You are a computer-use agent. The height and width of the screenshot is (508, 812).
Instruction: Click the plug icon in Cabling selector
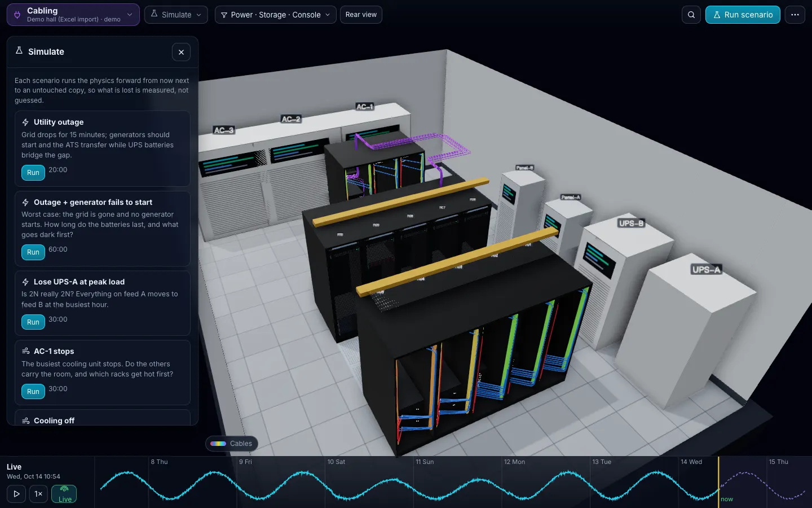click(17, 15)
